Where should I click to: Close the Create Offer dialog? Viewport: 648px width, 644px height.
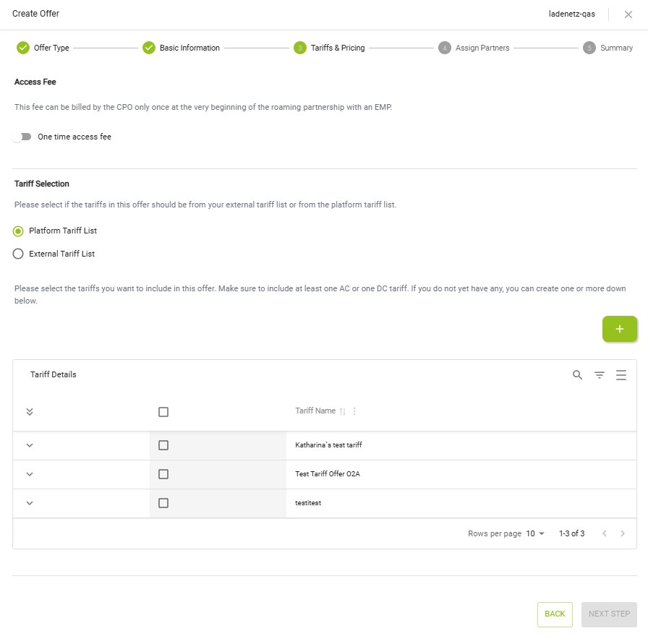[628, 14]
